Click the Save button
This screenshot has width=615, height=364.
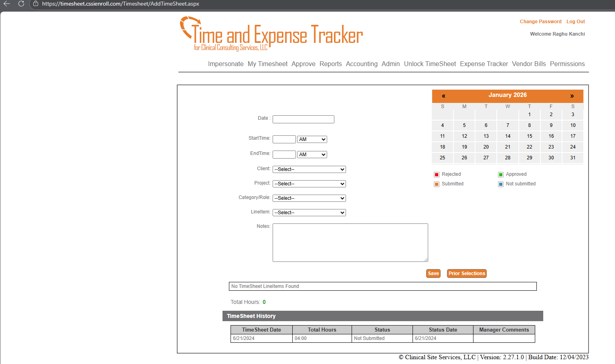tap(433, 274)
